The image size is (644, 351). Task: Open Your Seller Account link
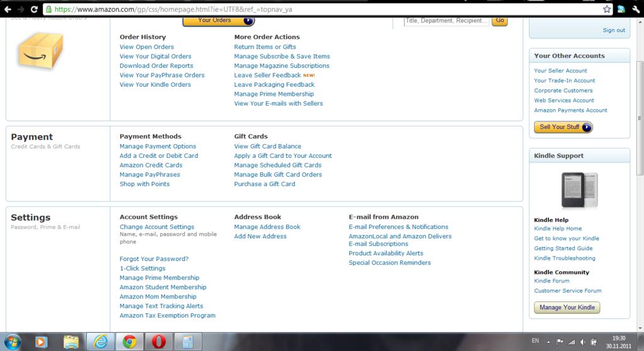560,70
